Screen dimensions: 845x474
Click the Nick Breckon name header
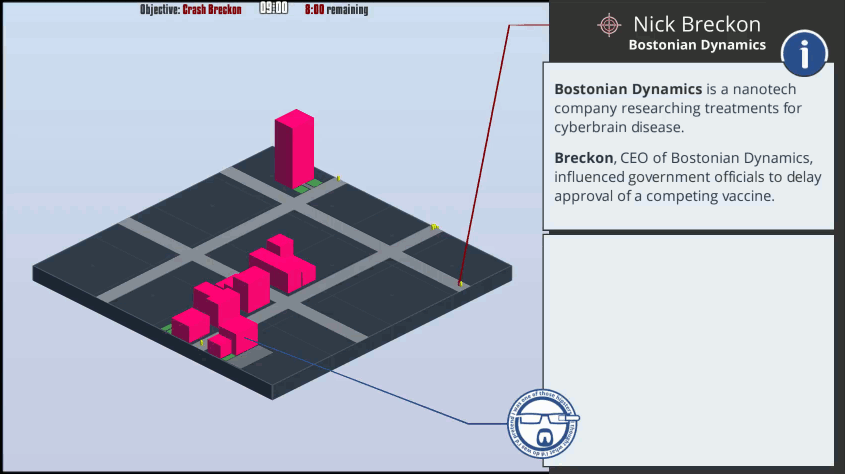point(696,24)
